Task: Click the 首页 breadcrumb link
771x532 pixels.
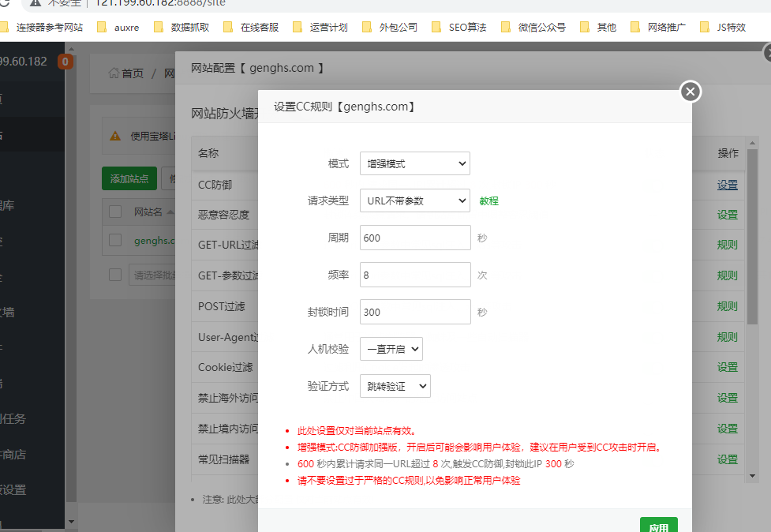Action: coord(133,73)
